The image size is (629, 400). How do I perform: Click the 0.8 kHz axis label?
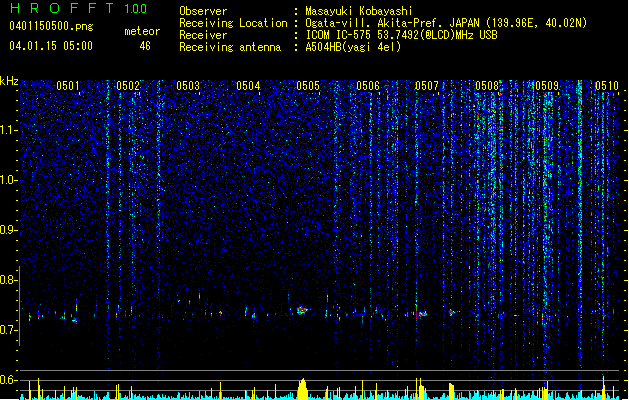tap(9, 280)
